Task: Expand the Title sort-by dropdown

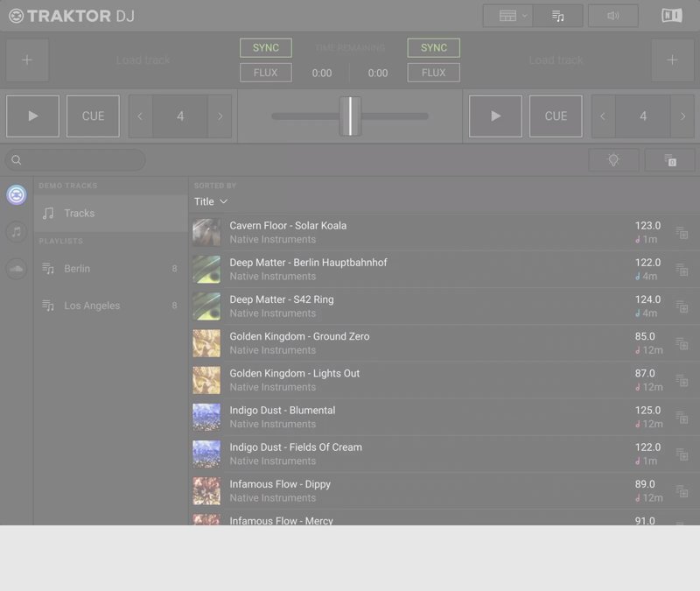Action: [211, 201]
